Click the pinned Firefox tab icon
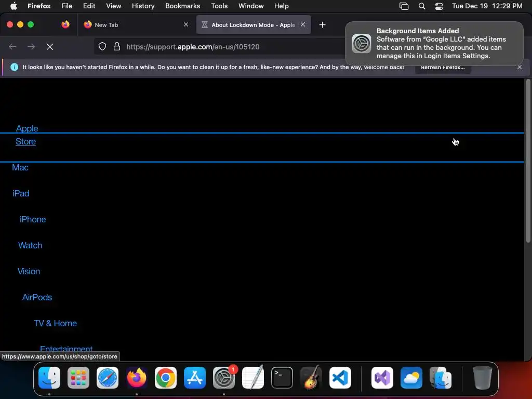The width and height of the screenshot is (532, 399). [65, 24]
